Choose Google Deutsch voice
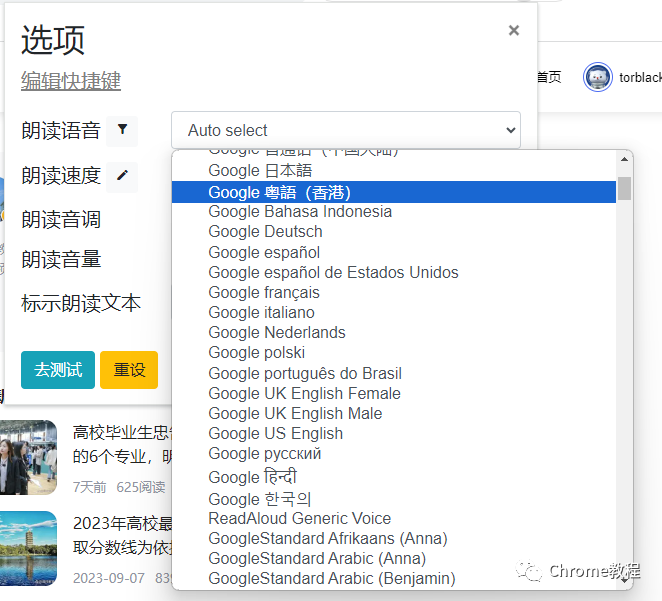The width and height of the screenshot is (662, 601). pos(394,232)
